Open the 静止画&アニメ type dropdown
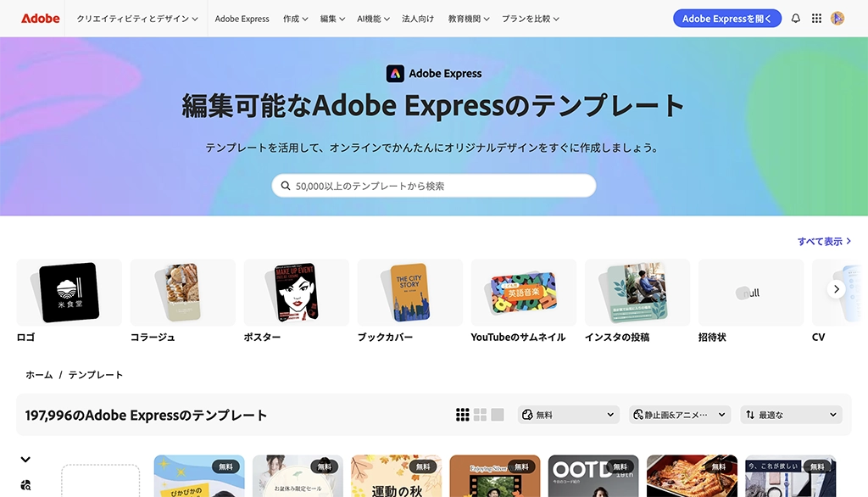868x497 pixels. (x=679, y=415)
